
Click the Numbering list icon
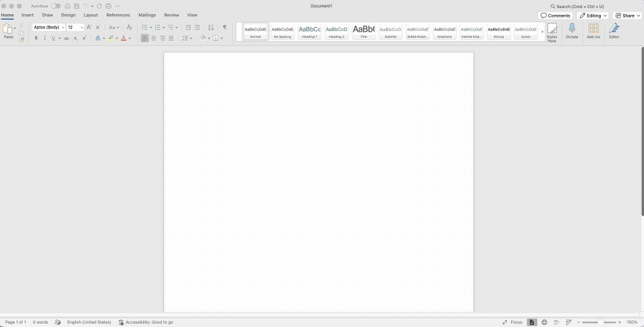pos(158,28)
